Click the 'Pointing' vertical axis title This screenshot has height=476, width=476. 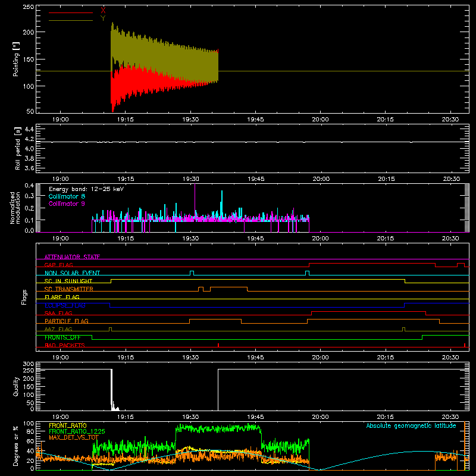click(x=16, y=59)
